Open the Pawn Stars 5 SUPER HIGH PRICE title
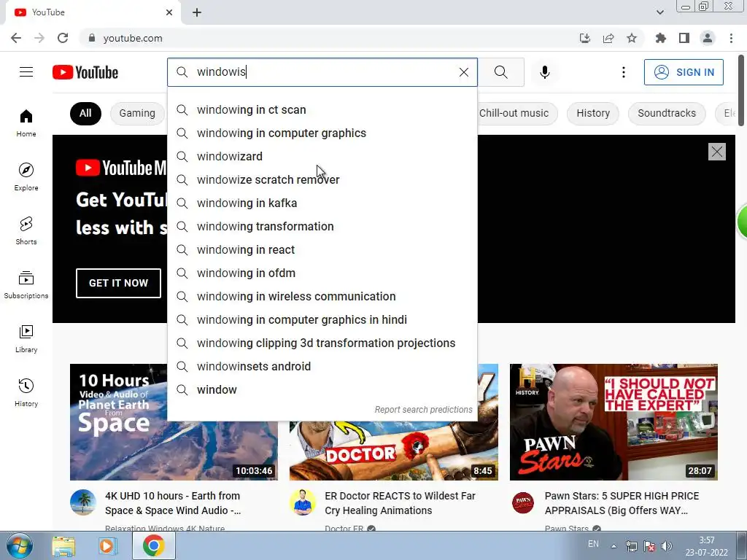The width and height of the screenshot is (747, 560). pos(622,503)
